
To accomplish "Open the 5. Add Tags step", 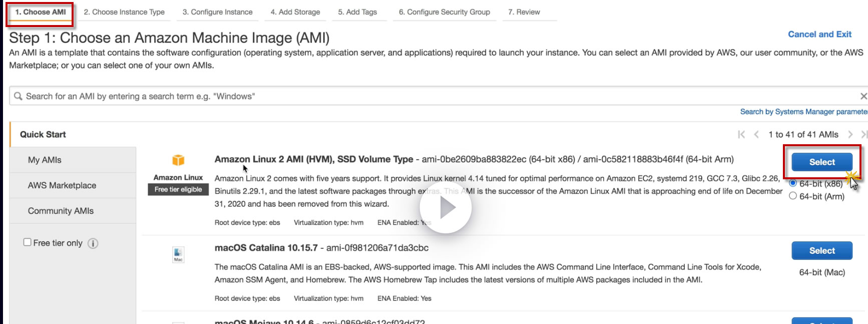I will (357, 12).
